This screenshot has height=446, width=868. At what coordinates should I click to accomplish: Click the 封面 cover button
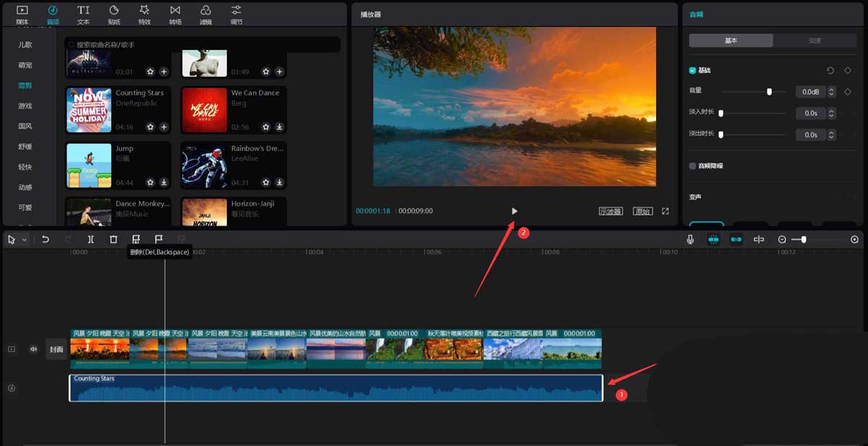56,349
